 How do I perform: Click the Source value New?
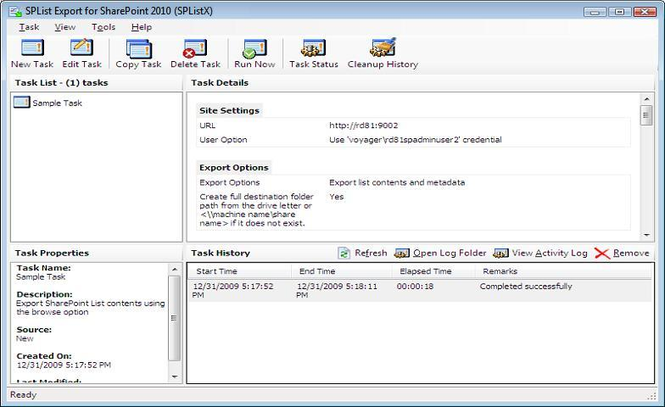coord(25,338)
